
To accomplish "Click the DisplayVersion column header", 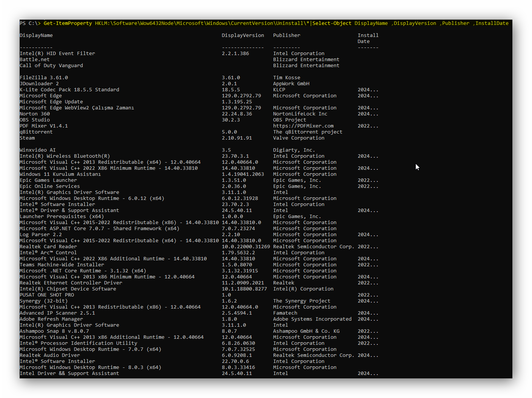I will [243, 35].
